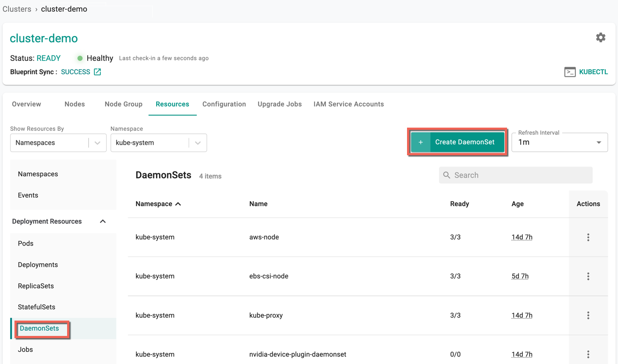Image resolution: width=618 pixels, height=364 pixels.
Task: Open cluster settings gear icon
Action: [x=600, y=38]
